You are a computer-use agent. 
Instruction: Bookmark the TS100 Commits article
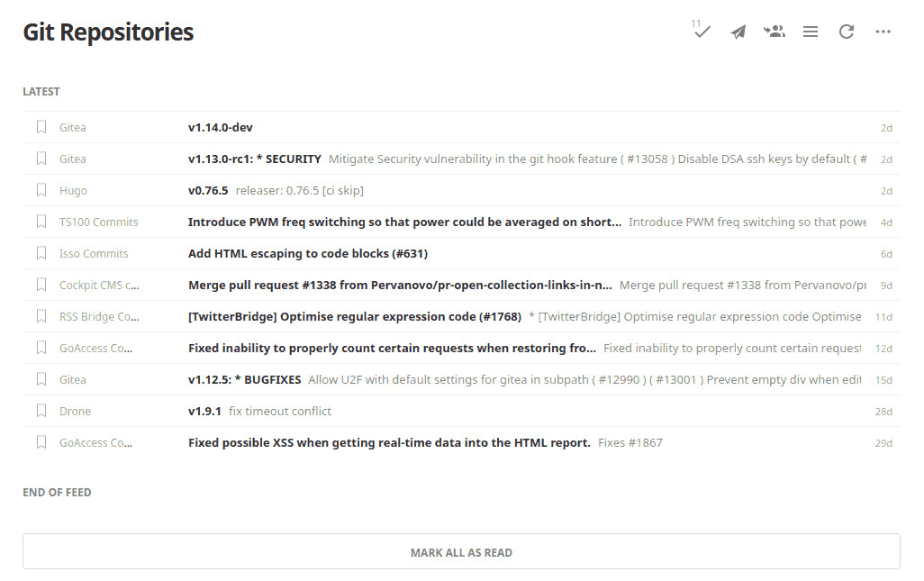point(41,222)
